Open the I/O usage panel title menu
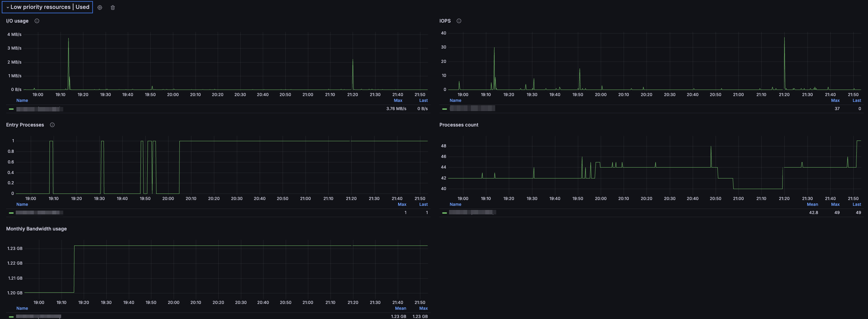The width and height of the screenshot is (868, 319). [17, 21]
